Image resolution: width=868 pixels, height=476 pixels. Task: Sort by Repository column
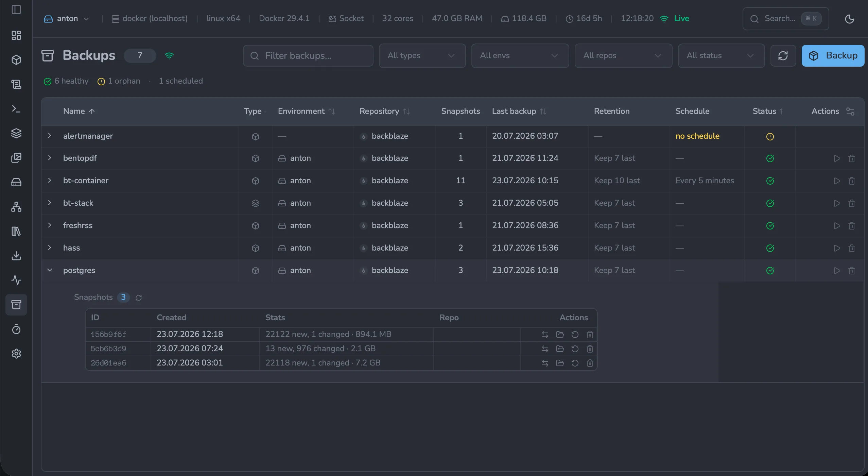point(385,111)
